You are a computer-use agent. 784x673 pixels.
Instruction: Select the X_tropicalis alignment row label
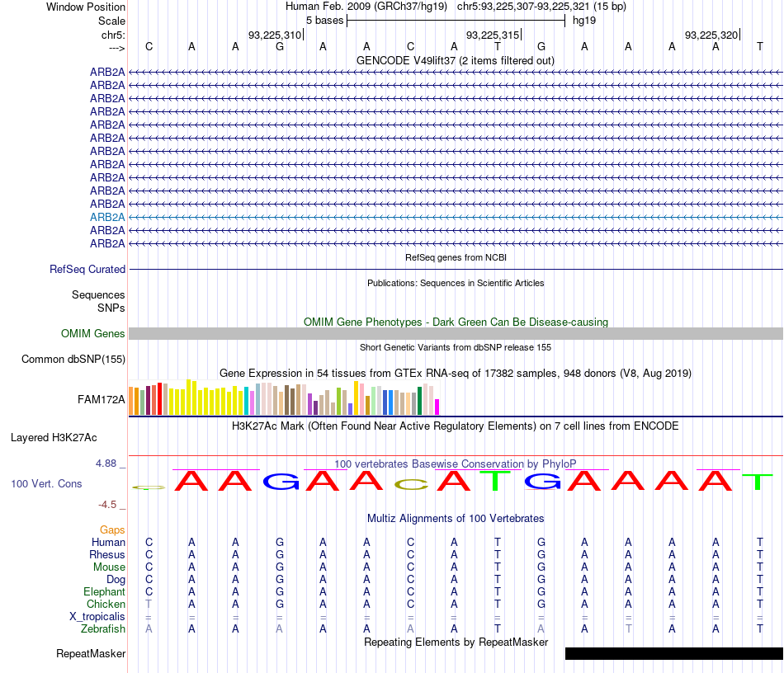point(97,617)
